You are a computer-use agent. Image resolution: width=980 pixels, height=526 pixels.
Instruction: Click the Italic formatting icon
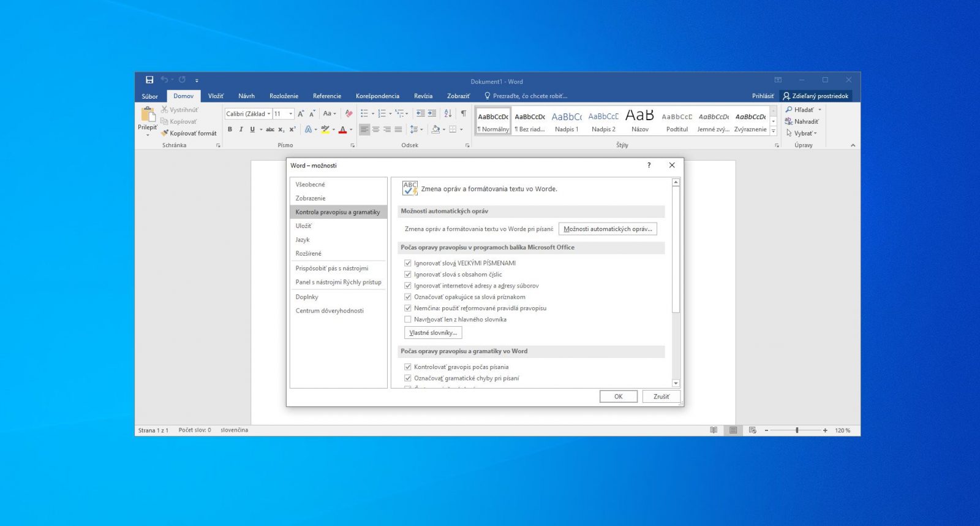coord(241,129)
